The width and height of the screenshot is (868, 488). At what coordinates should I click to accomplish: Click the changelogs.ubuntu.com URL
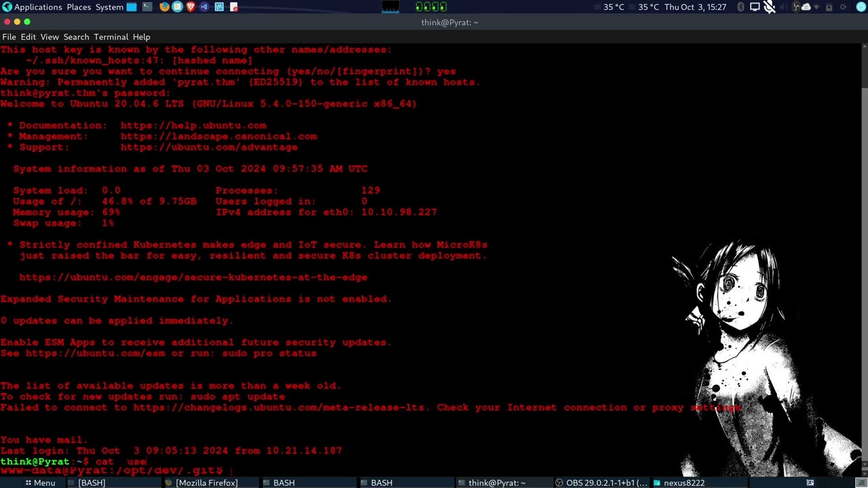tap(279, 407)
